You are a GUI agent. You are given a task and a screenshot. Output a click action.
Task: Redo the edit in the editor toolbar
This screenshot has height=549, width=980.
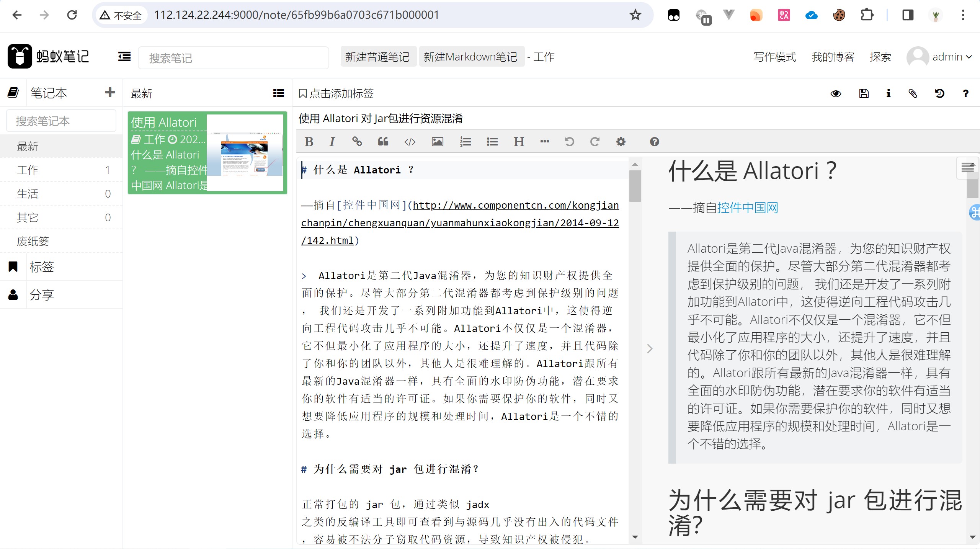(595, 142)
